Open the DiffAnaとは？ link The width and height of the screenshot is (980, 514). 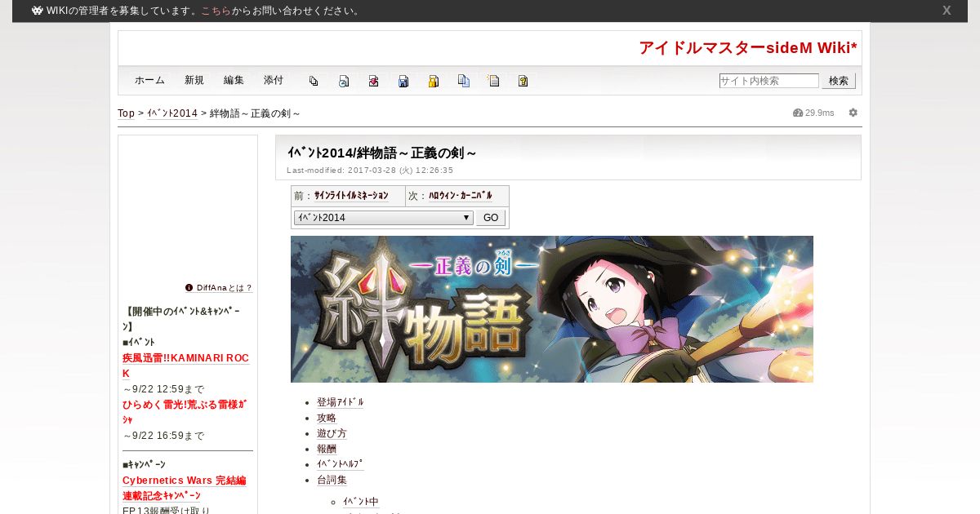(x=225, y=288)
